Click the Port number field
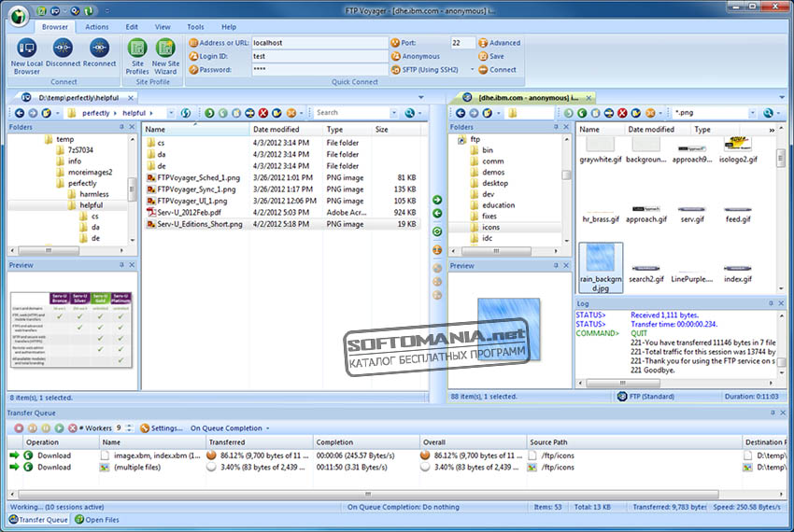 click(462, 43)
